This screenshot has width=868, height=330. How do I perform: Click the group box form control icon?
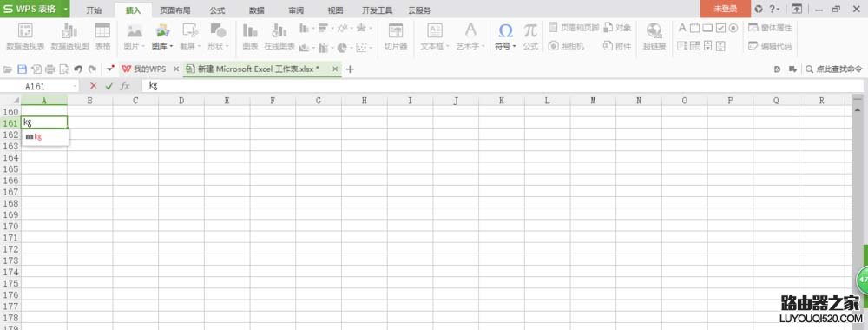[694, 28]
